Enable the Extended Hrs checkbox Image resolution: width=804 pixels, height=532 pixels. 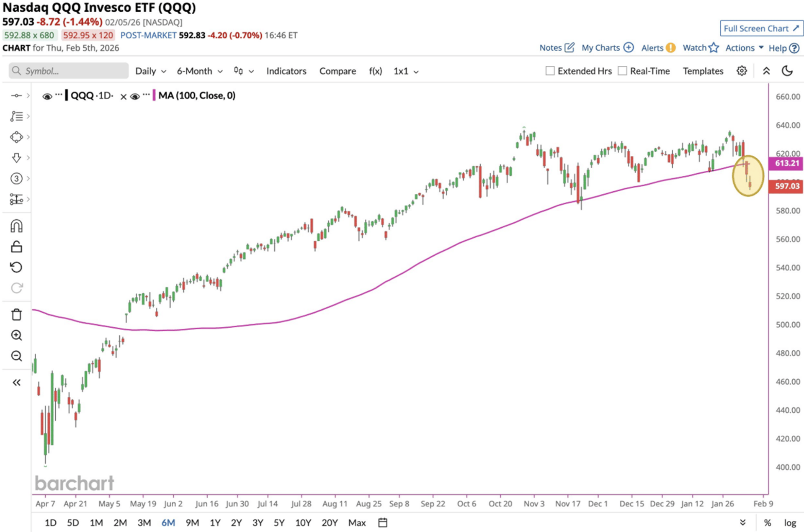click(x=550, y=71)
